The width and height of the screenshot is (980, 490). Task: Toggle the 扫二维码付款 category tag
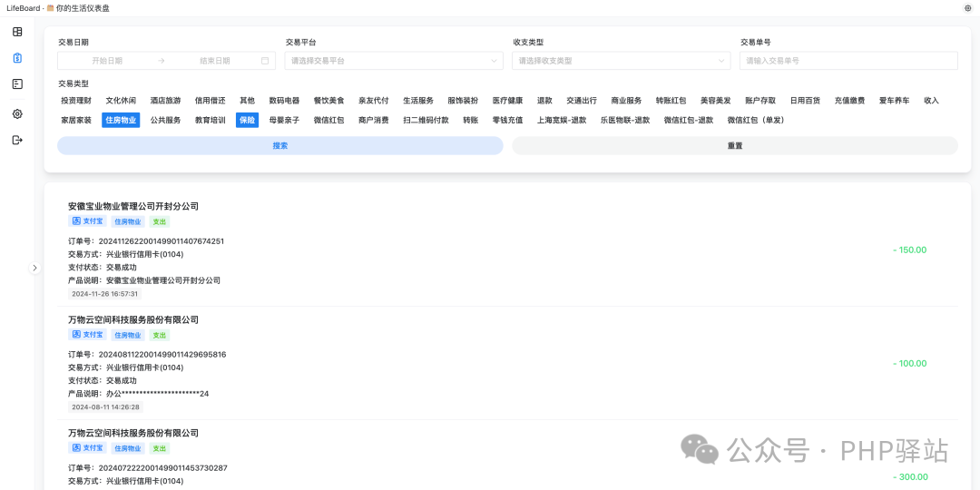point(426,120)
